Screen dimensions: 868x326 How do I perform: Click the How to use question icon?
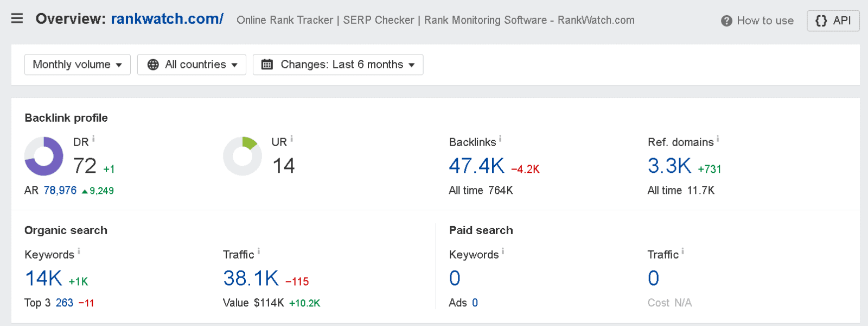pyautogui.click(x=726, y=21)
